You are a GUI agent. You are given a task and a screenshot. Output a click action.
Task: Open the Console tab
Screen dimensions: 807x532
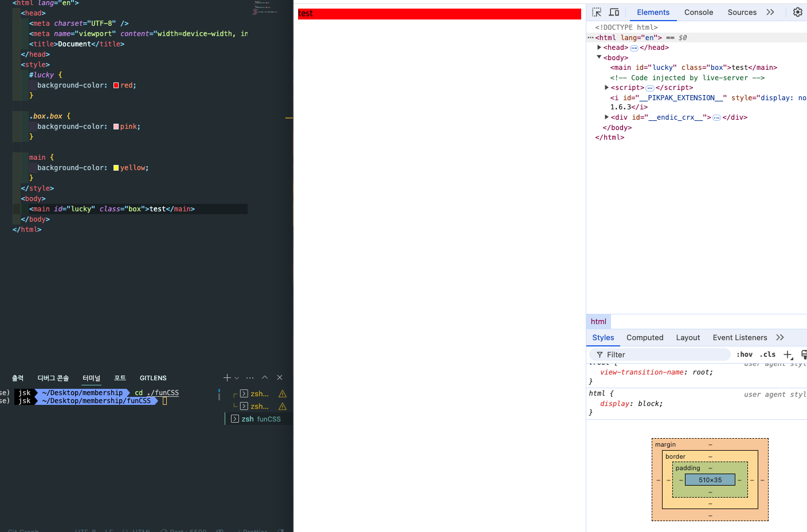(x=699, y=12)
